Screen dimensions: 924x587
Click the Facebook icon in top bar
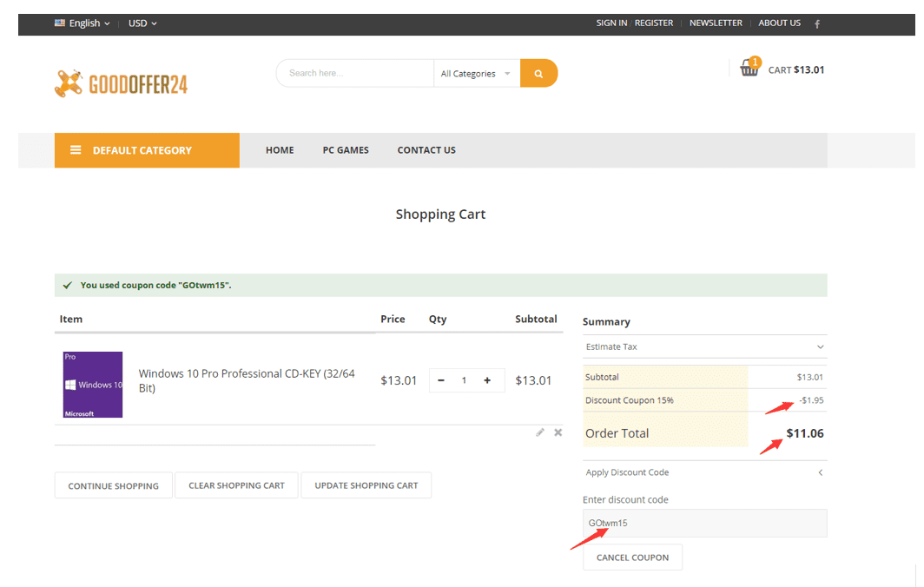(x=817, y=23)
